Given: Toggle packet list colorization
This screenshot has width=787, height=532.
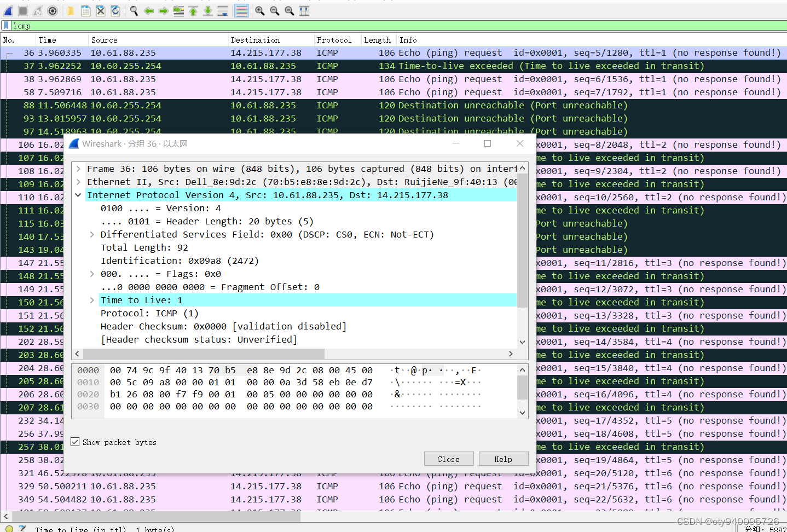Looking at the screenshot, I should (x=241, y=11).
